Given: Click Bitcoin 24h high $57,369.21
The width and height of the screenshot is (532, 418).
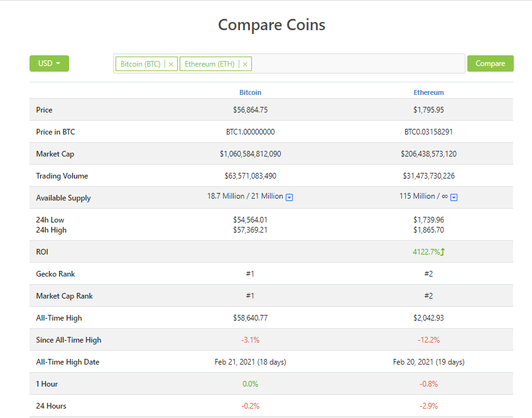Looking at the screenshot, I should click(251, 230).
